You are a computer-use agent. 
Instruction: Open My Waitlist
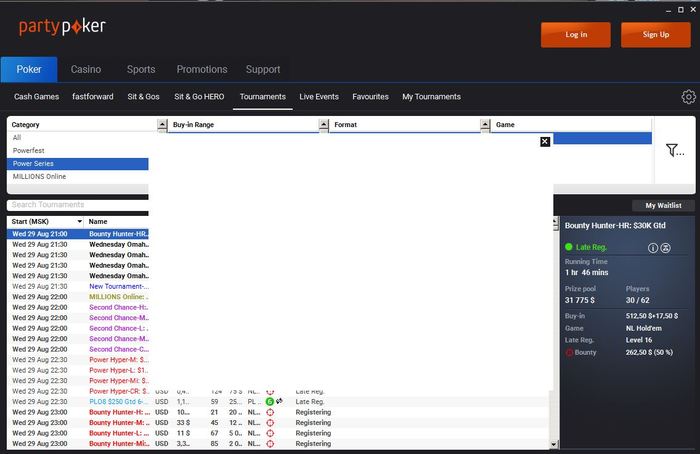663,205
